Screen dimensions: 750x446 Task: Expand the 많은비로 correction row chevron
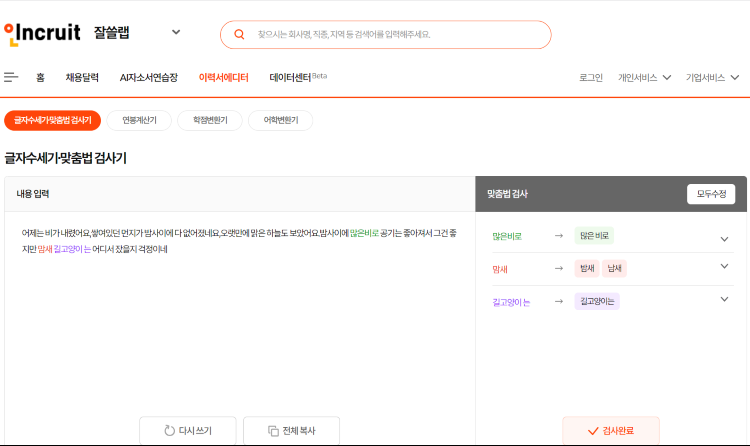(724, 239)
